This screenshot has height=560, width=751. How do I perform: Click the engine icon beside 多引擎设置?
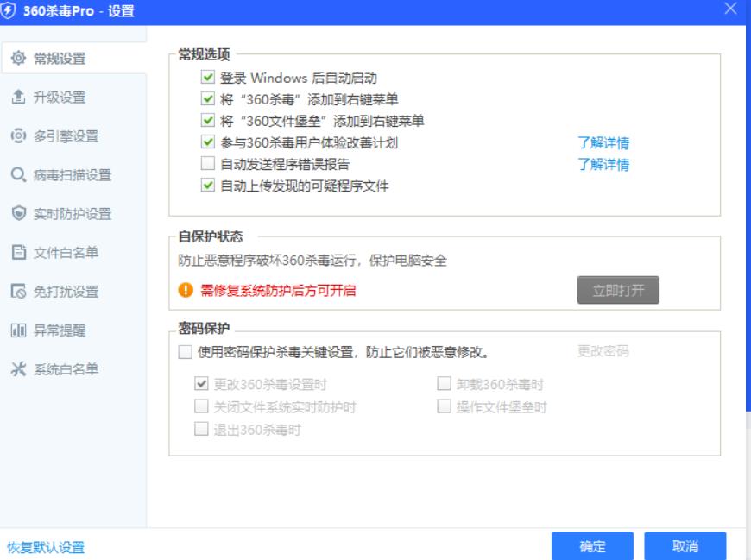point(18,136)
